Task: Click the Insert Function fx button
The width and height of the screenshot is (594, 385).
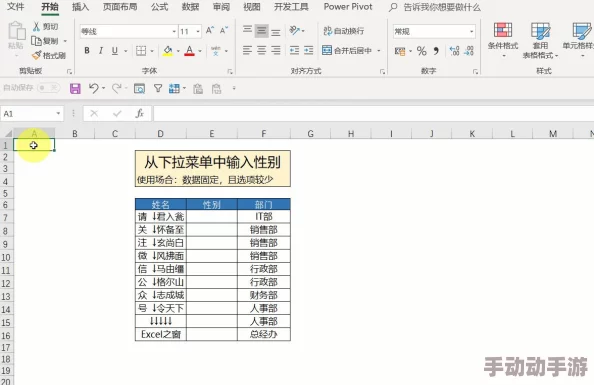Action: [x=140, y=113]
